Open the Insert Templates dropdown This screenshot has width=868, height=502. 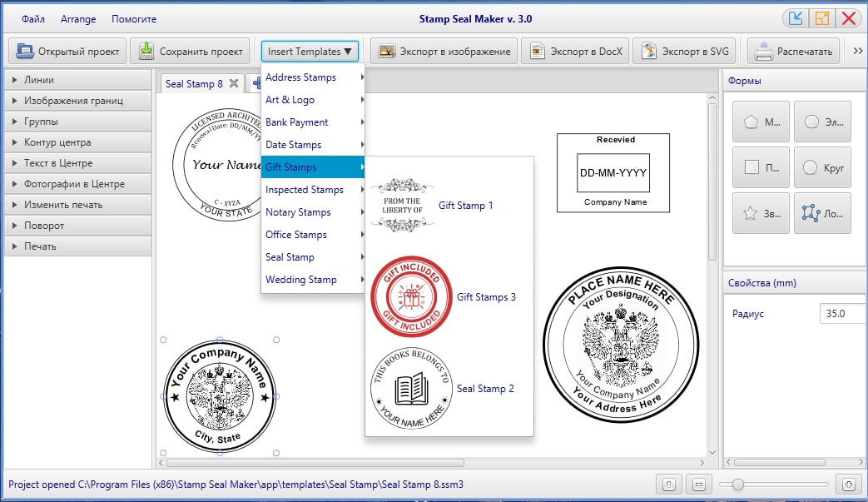[x=310, y=51]
